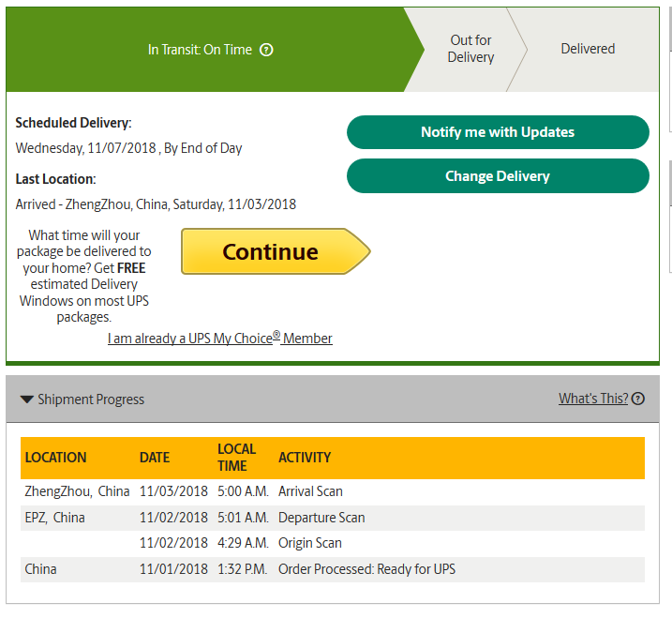This screenshot has width=672, height=618.
Task: Click help icon next to What's This?
Action: pyautogui.click(x=638, y=399)
